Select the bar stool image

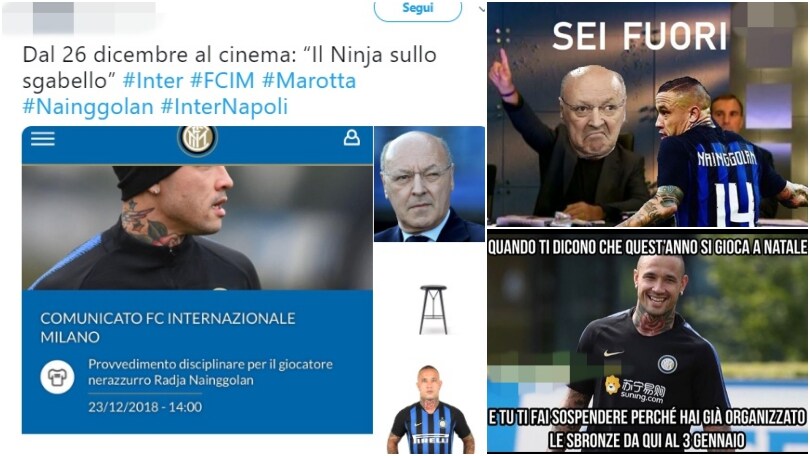433,309
